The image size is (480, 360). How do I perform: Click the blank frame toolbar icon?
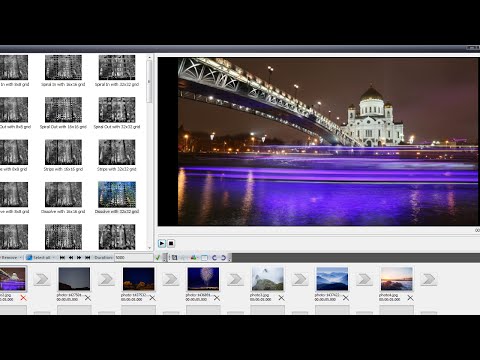pos(204,257)
